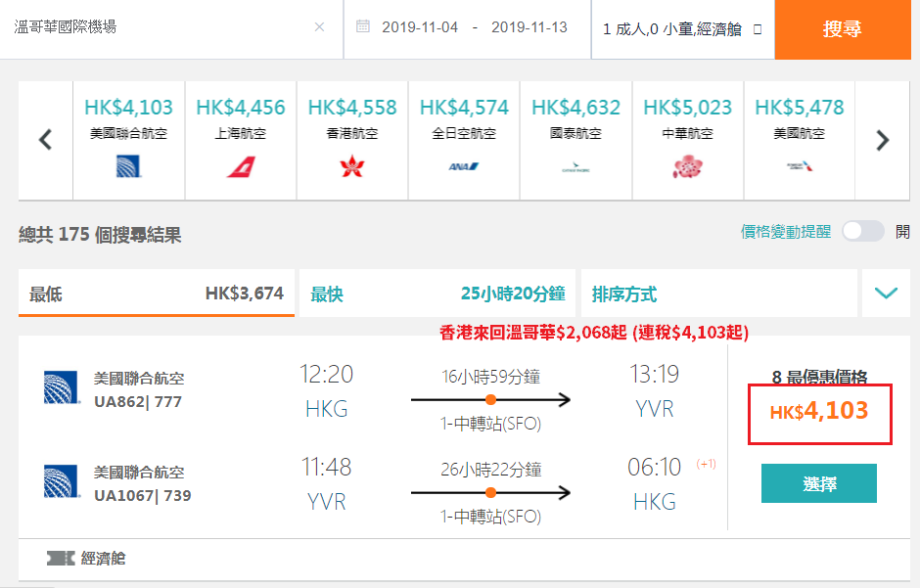
Task: Filter by 國泰航空 HK$4,632 card
Action: click(575, 140)
